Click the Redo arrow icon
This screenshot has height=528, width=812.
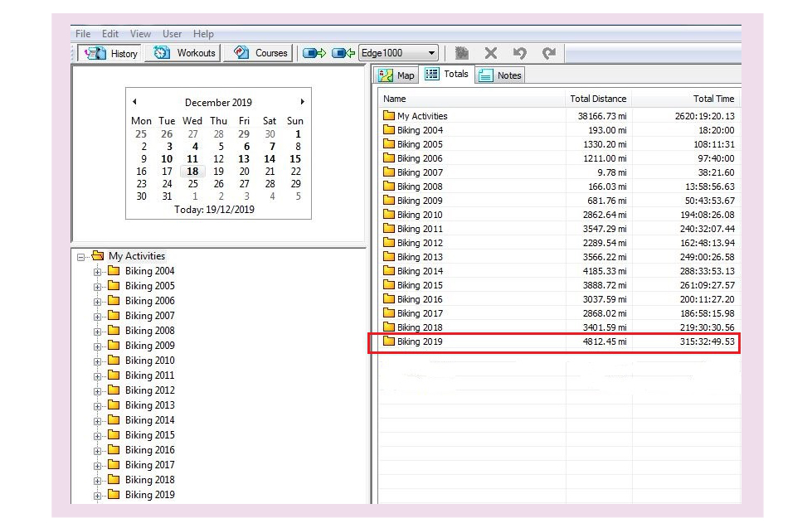click(548, 53)
